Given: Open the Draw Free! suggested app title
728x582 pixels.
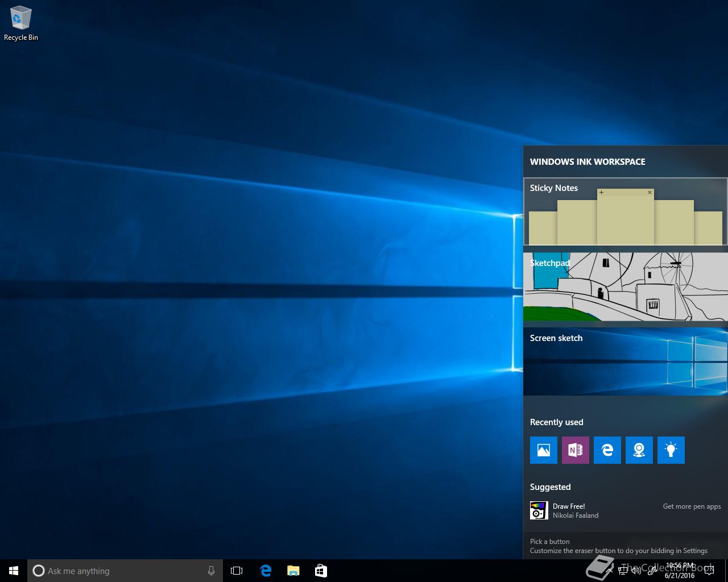Looking at the screenshot, I should [x=569, y=506].
